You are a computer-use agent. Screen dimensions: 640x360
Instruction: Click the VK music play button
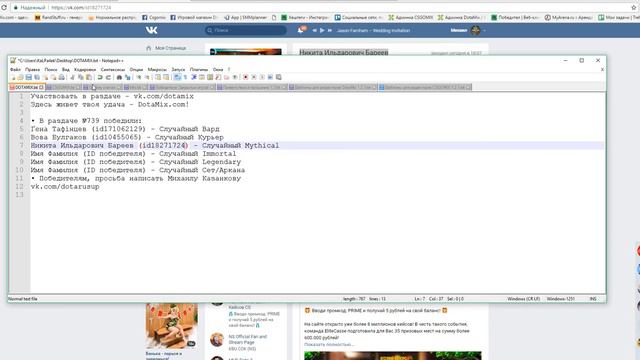[322, 30]
